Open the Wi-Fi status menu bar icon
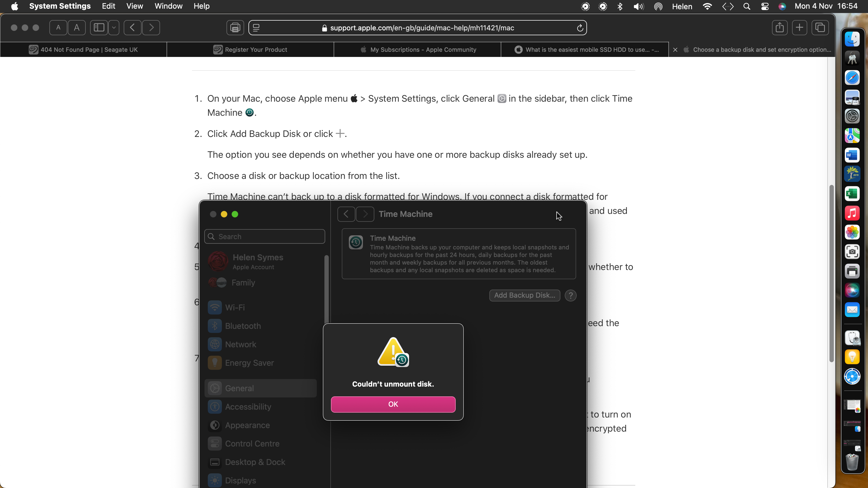Image resolution: width=868 pixels, height=488 pixels. pyautogui.click(x=707, y=7)
